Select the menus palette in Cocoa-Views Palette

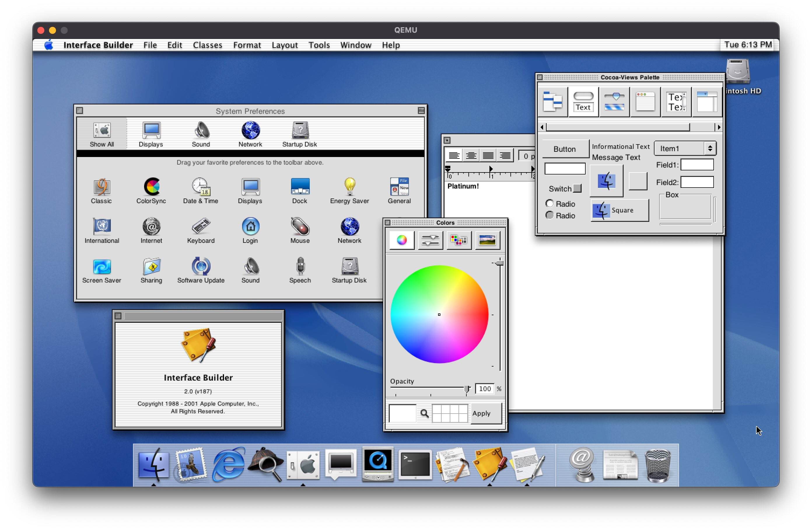(x=552, y=102)
